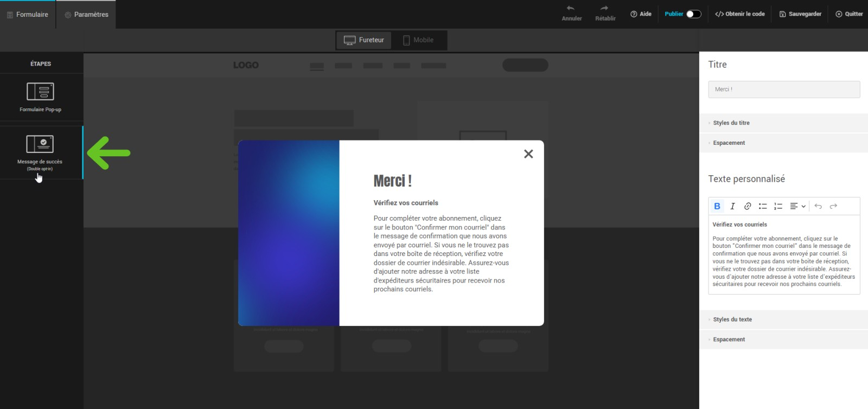868x409 pixels.
Task: Switch preview to Fureteur view
Action: point(364,40)
